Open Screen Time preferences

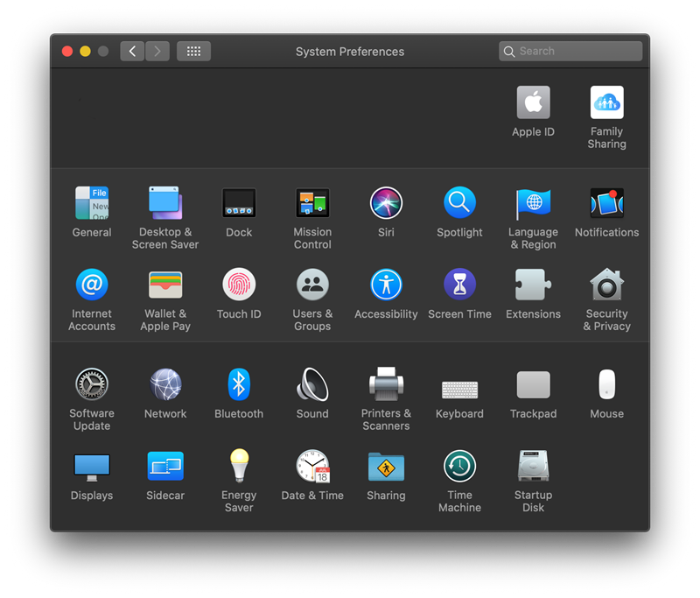(x=459, y=285)
